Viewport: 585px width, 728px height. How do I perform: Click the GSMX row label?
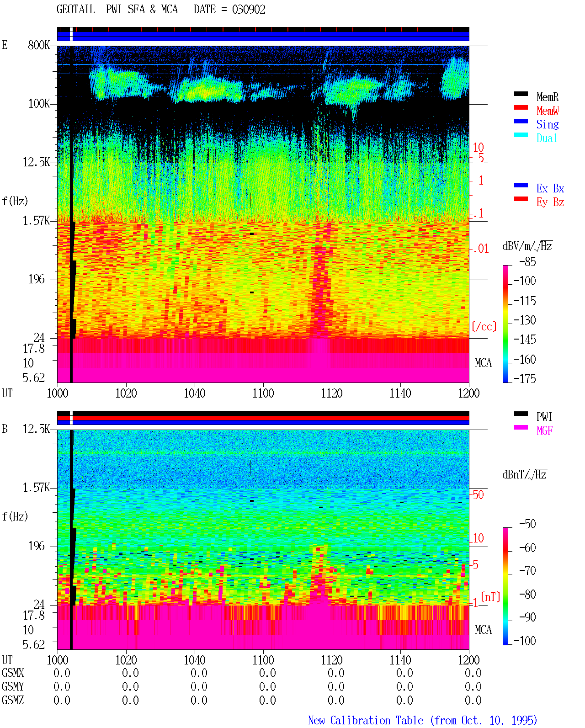pos(13,673)
